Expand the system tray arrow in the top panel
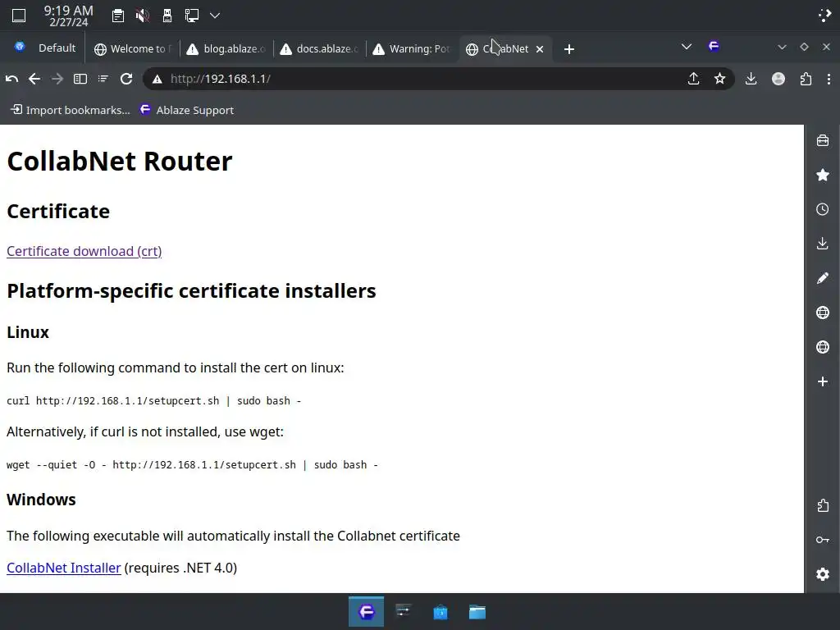This screenshot has height=630, width=840. (215, 16)
